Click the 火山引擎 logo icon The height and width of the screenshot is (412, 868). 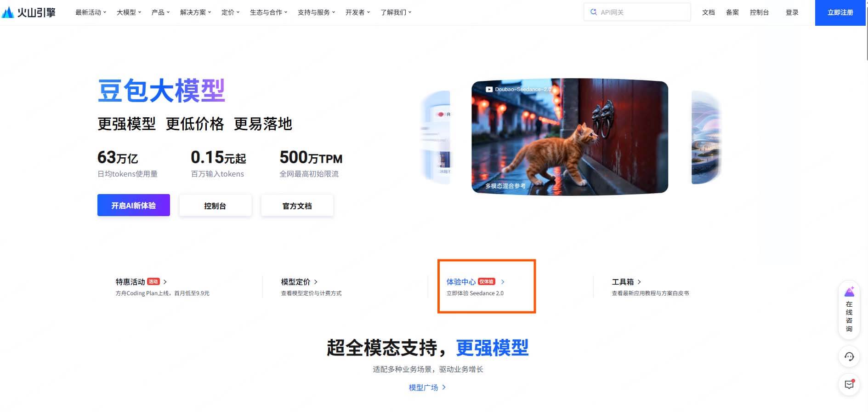coord(7,12)
